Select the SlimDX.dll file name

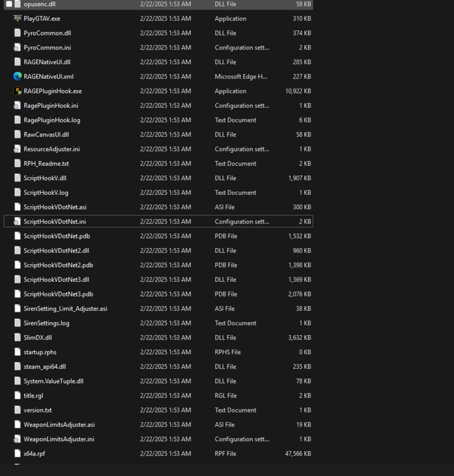coord(37,338)
